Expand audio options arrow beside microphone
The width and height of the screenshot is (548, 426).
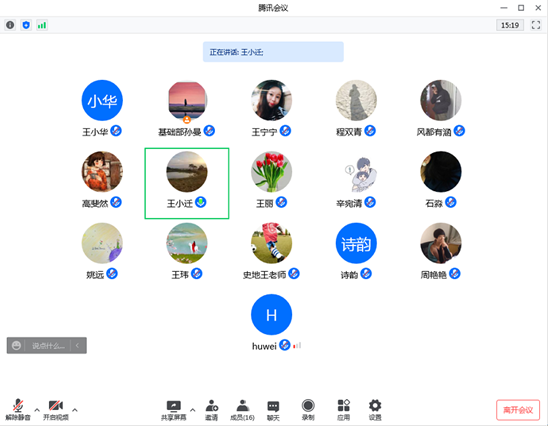[x=37, y=410]
